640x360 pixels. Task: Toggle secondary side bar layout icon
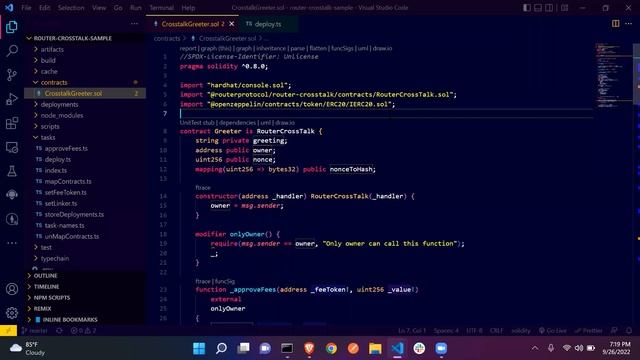pyautogui.click(x=549, y=8)
